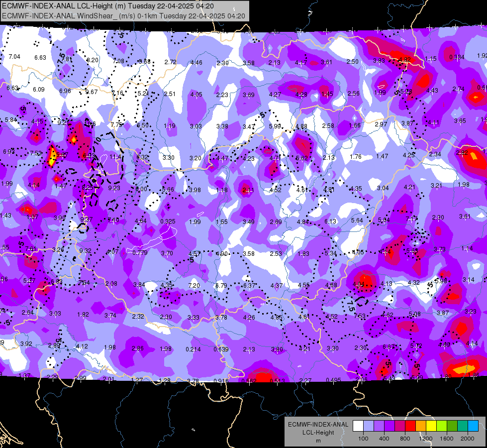
Task: Click the '400' legend scale label
Action: [x=384, y=439]
